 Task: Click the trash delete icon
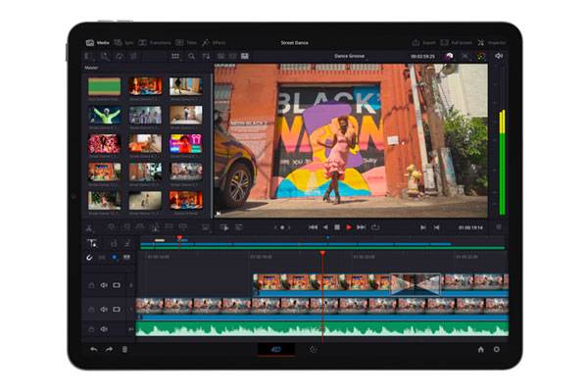124,349
